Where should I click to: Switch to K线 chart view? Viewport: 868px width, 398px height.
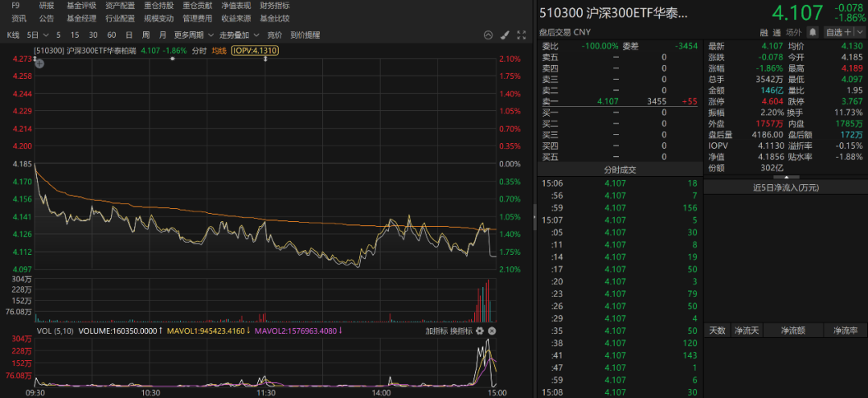click(13, 35)
